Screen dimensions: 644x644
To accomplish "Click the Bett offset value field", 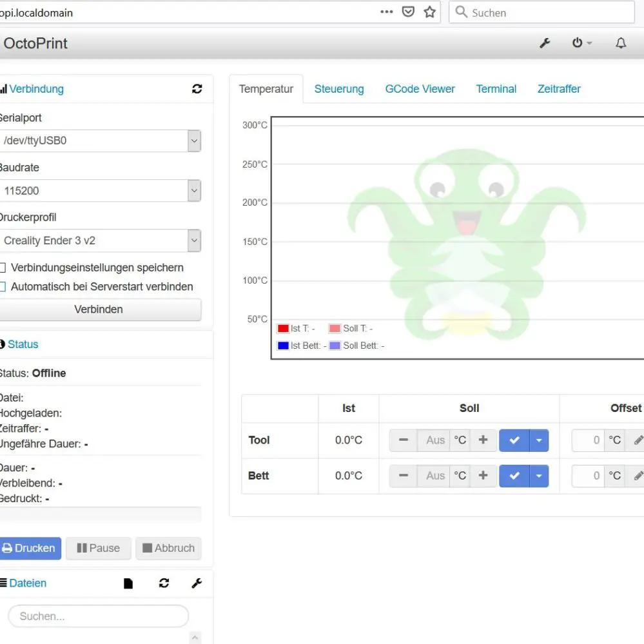I will (x=588, y=476).
